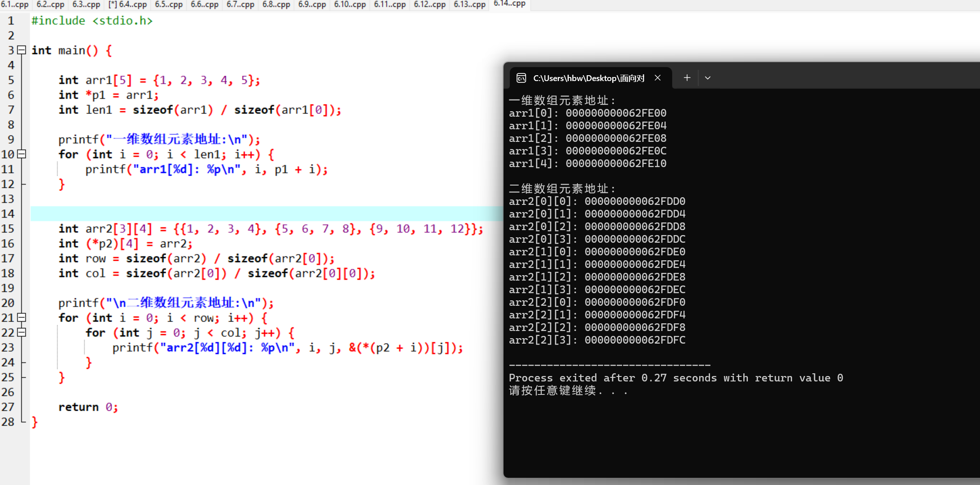Click the arr2[3][4] initialization line
The height and width of the screenshot is (485, 980).
(270, 229)
